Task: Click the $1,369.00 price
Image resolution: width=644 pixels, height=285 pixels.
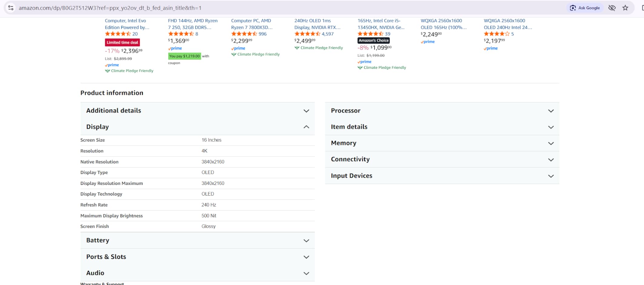Action: click(x=179, y=41)
